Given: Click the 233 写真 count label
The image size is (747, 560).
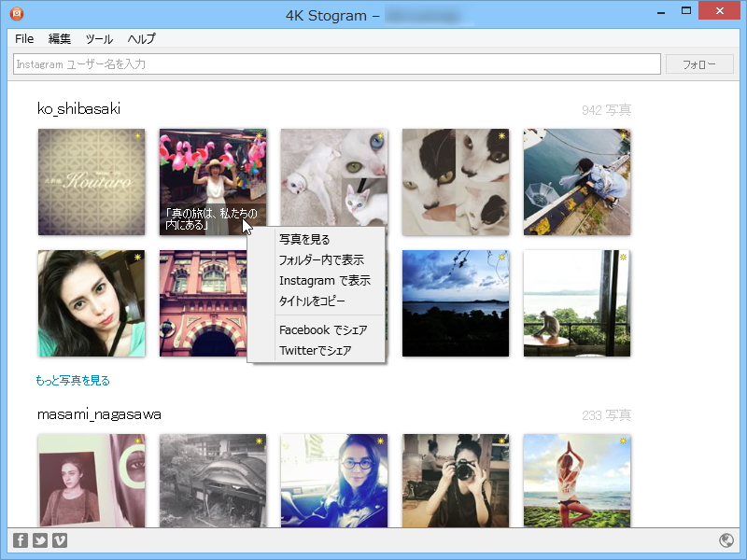Looking at the screenshot, I should click(606, 415).
